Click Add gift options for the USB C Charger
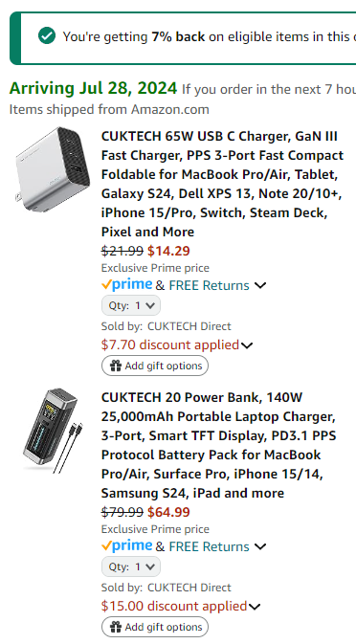This screenshot has width=356, height=644. 155,366
